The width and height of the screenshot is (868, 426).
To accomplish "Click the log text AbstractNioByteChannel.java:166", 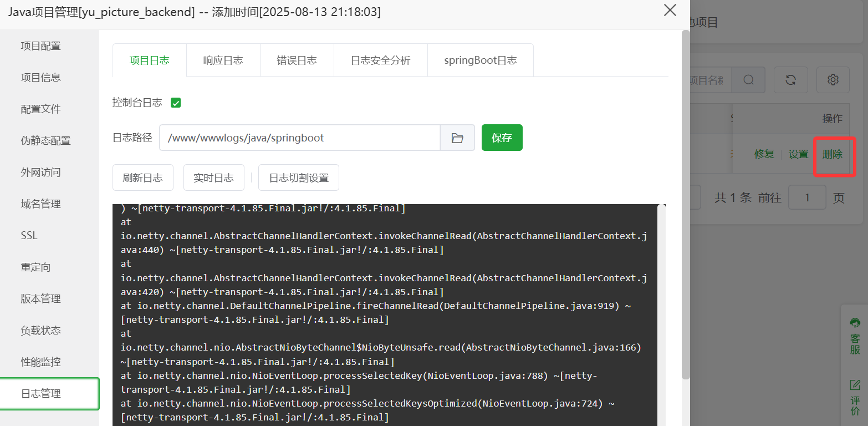I will [554, 347].
